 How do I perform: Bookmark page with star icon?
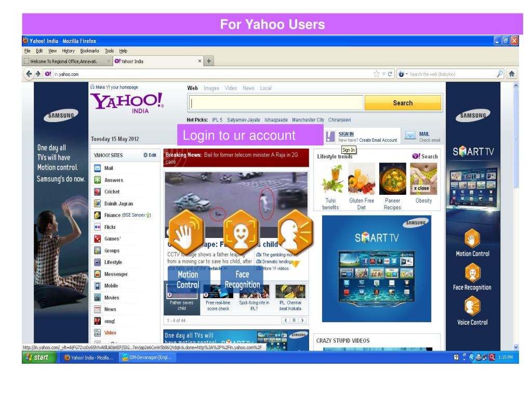point(376,74)
